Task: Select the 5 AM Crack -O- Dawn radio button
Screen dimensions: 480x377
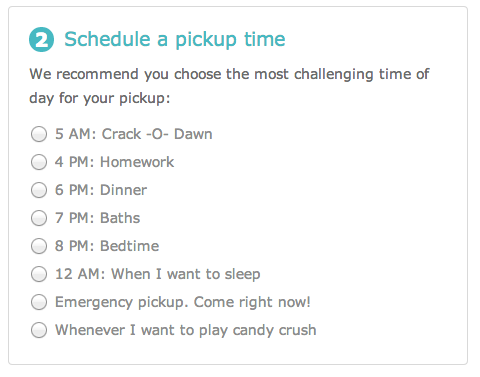Action: click(39, 134)
